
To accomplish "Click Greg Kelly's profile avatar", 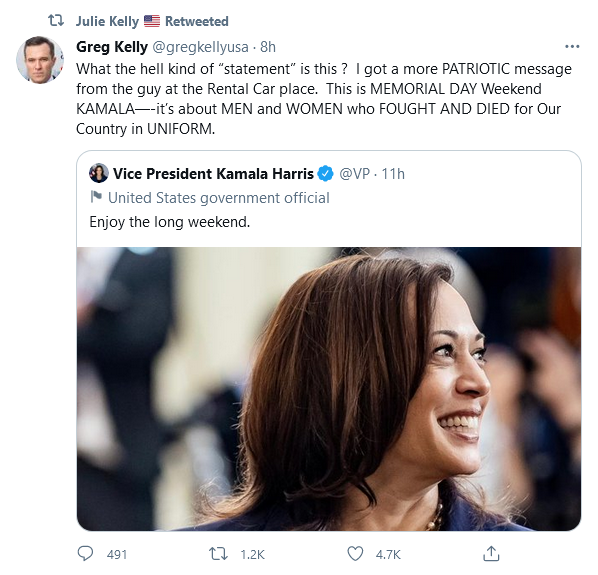I will (40, 60).
